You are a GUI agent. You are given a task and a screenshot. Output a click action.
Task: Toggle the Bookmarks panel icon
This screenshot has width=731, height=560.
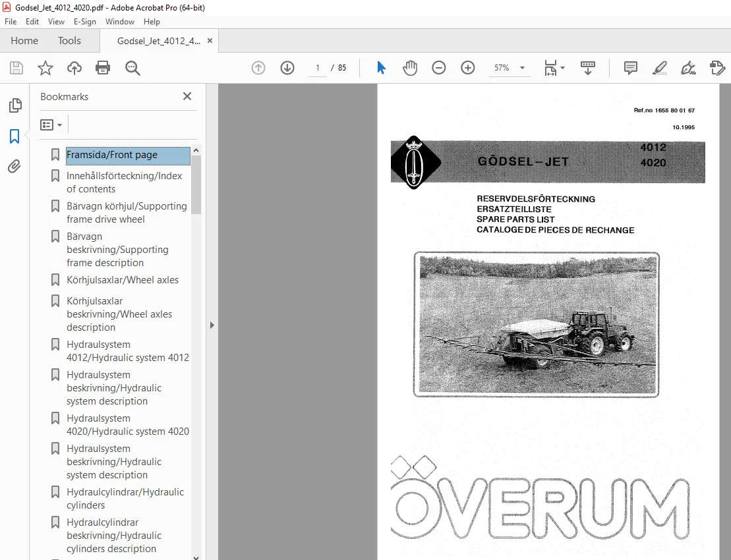[15, 136]
